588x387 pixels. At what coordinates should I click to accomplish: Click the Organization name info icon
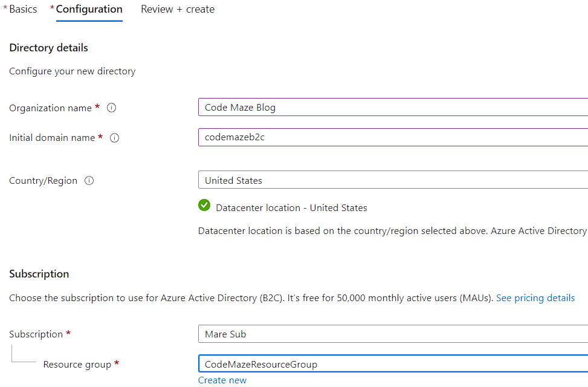pos(111,108)
